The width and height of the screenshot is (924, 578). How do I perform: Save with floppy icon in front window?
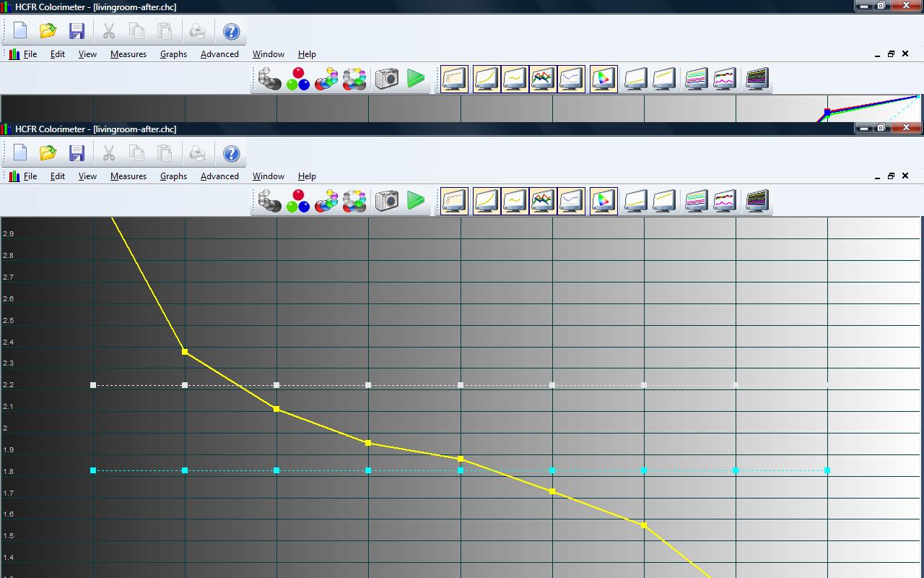77,153
